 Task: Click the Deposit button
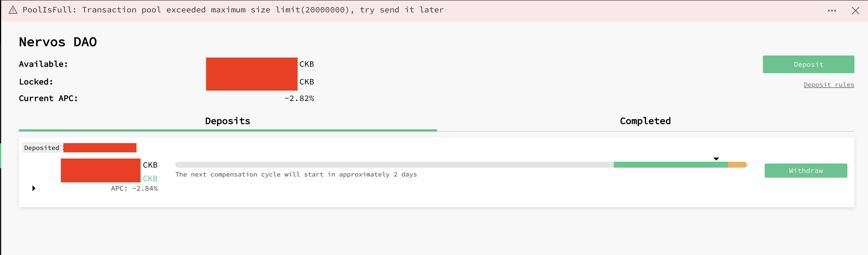(808, 64)
